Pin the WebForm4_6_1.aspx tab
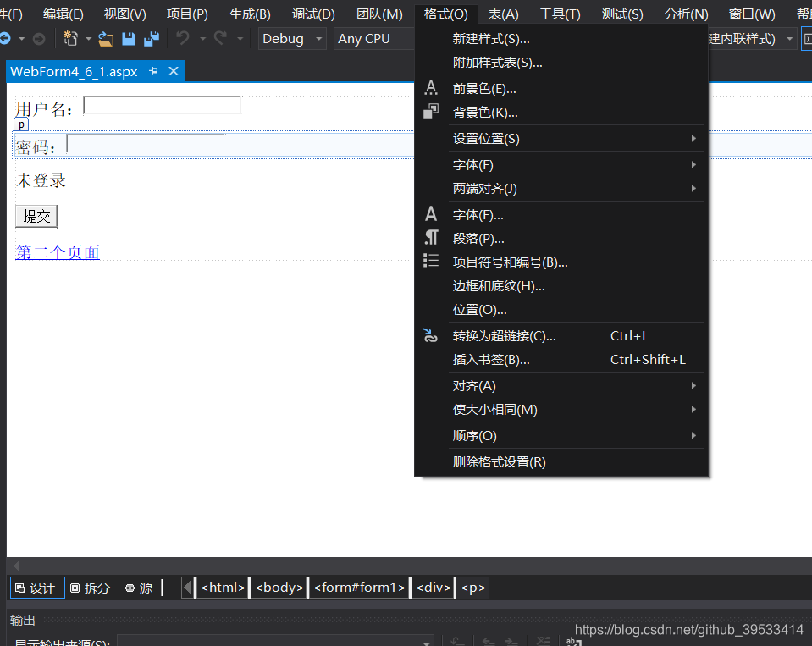 click(153, 71)
